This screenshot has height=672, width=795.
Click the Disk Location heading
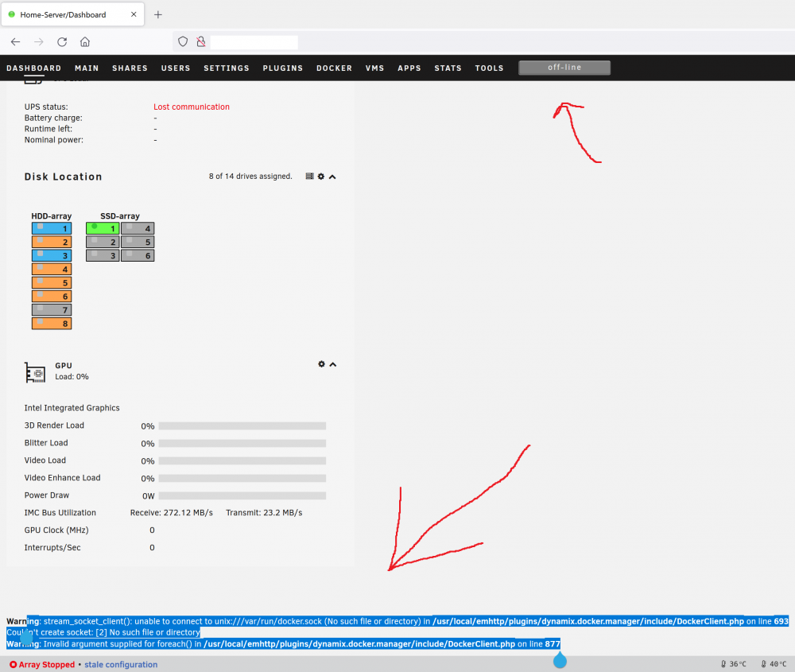[x=64, y=177]
